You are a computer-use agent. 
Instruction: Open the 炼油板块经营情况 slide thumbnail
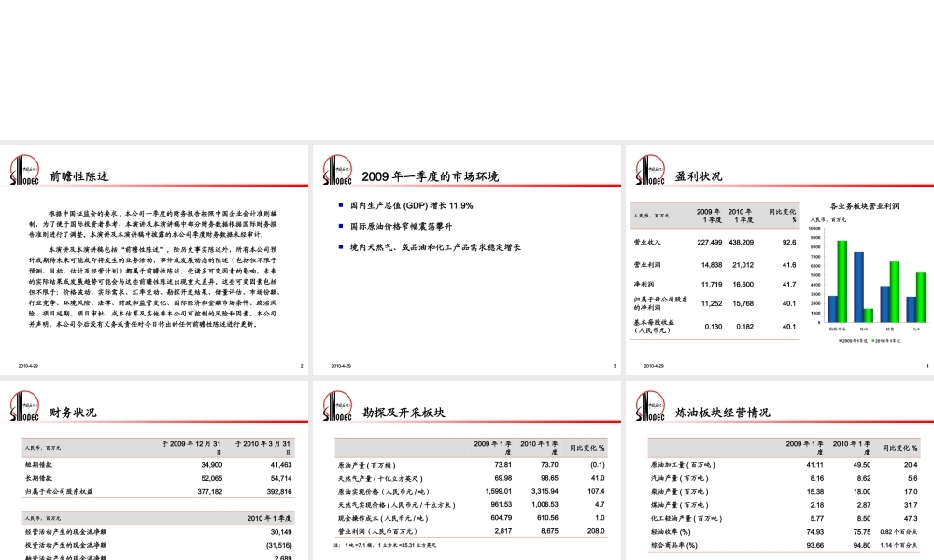[780, 470]
